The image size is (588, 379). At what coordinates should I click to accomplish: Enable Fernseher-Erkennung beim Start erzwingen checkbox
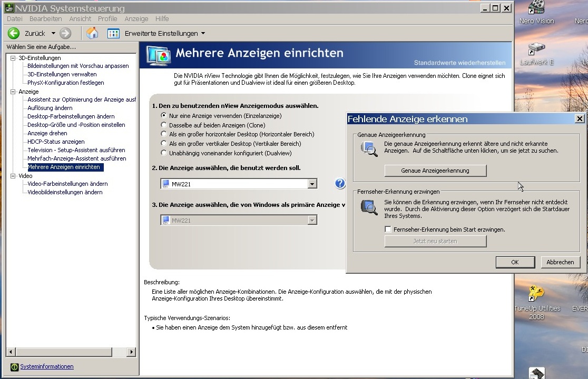pyautogui.click(x=388, y=229)
